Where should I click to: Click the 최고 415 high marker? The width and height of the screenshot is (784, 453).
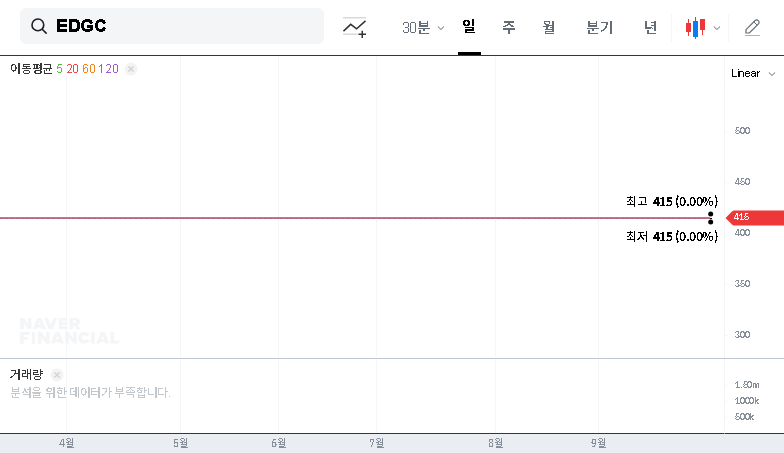672,202
